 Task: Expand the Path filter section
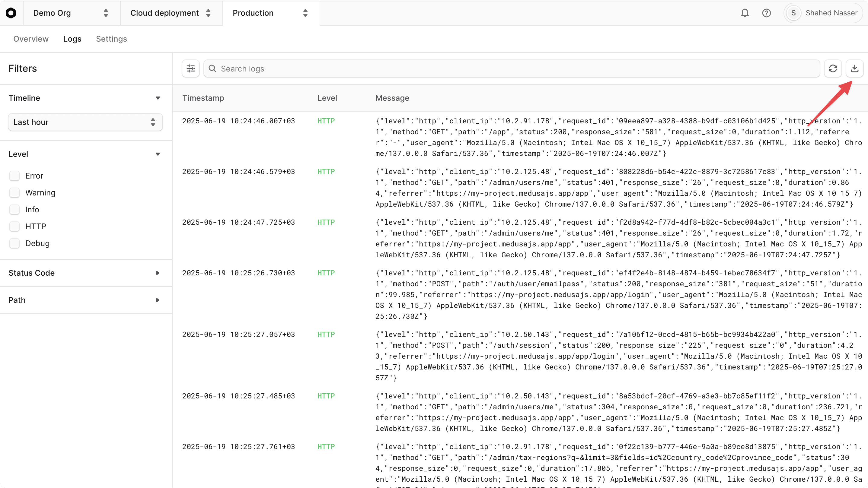(x=158, y=300)
